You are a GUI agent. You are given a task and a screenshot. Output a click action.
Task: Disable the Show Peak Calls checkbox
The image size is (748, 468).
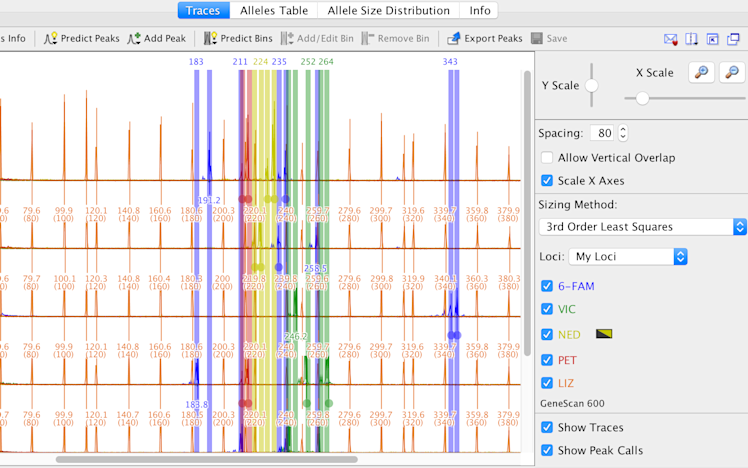click(x=547, y=450)
